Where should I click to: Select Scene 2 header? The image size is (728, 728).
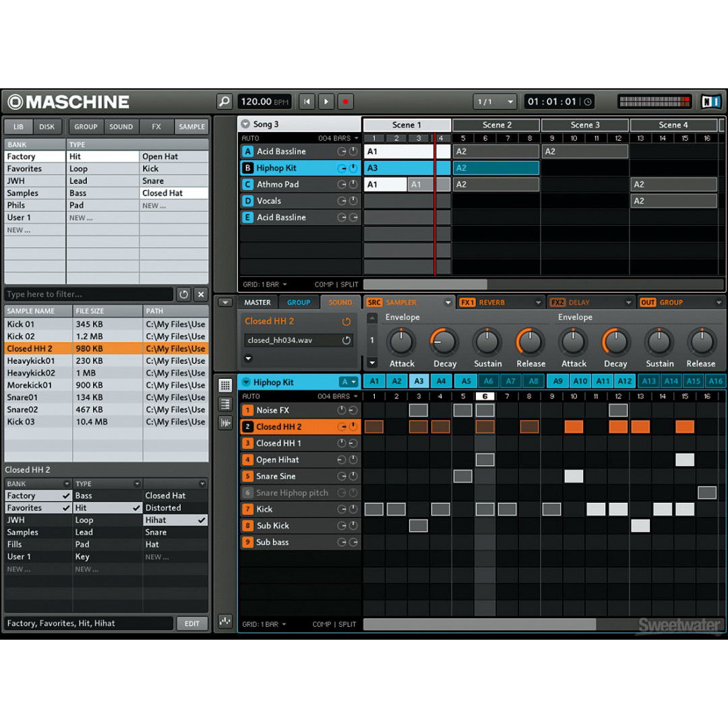(496, 125)
